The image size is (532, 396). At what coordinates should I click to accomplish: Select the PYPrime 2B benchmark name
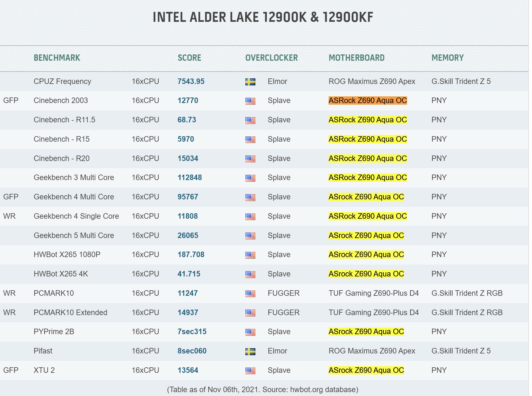(x=54, y=332)
